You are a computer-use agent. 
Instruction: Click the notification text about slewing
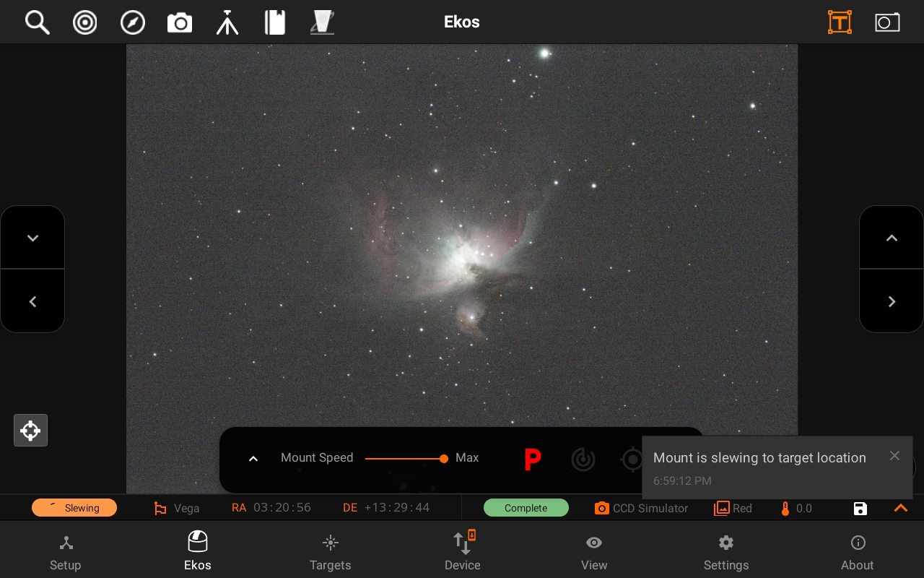[x=759, y=457]
